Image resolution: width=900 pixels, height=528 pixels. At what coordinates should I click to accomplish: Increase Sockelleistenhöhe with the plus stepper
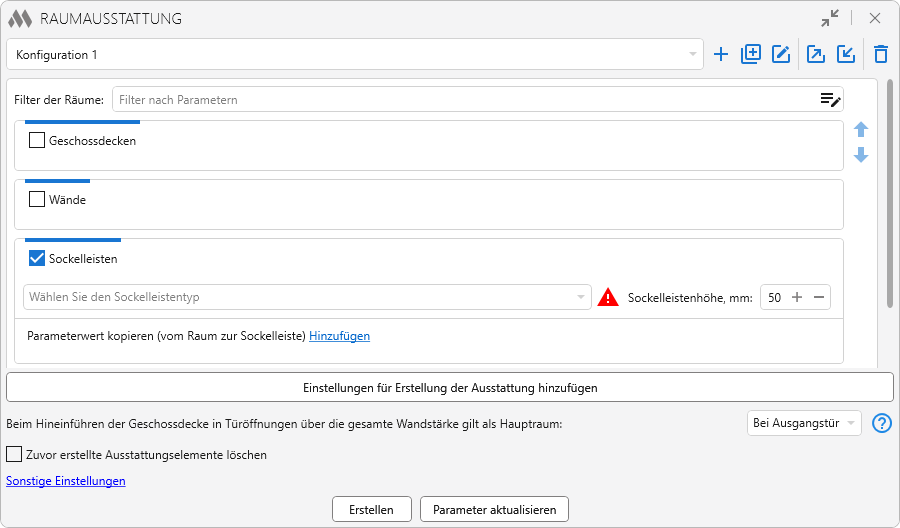pos(797,297)
